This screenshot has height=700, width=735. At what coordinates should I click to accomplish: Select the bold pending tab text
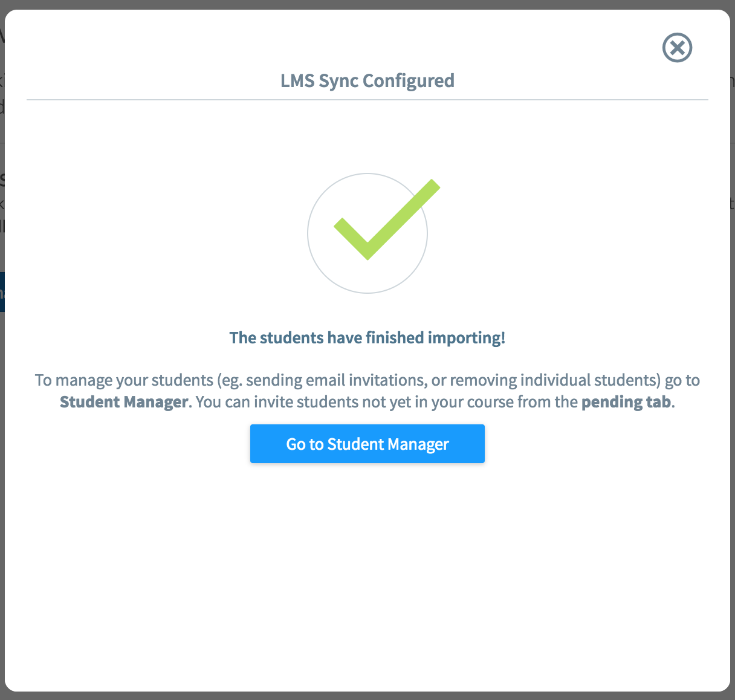(625, 401)
